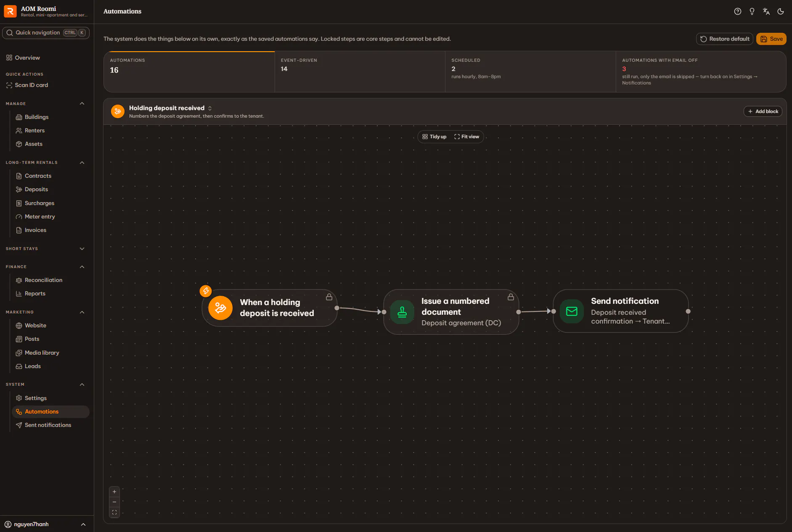Expand the nguyen7hanh user menu
792x532 pixels.
coord(47,524)
